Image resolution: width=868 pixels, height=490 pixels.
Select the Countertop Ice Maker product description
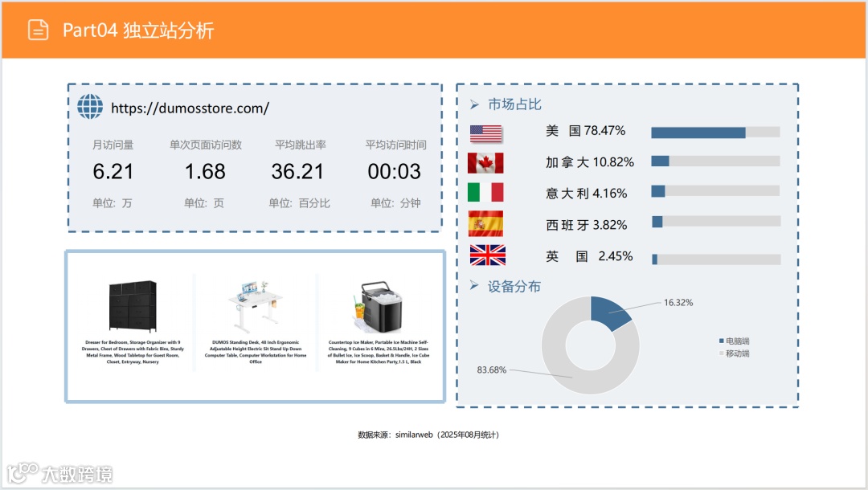coord(378,352)
